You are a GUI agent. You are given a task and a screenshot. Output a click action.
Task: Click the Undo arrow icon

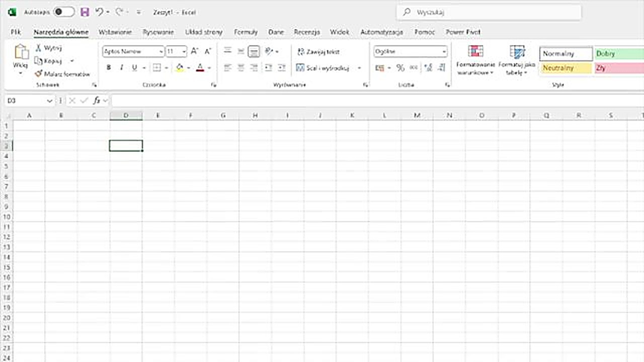pos(99,12)
